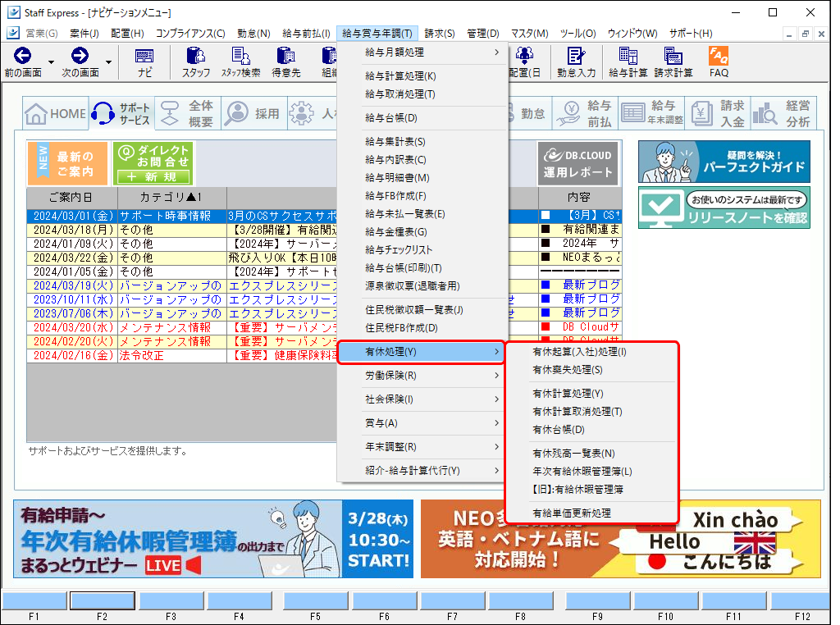The width and height of the screenshot is (840, 625).
Task: Select the 請求入金 navigation tab
Action: point(718,113)
